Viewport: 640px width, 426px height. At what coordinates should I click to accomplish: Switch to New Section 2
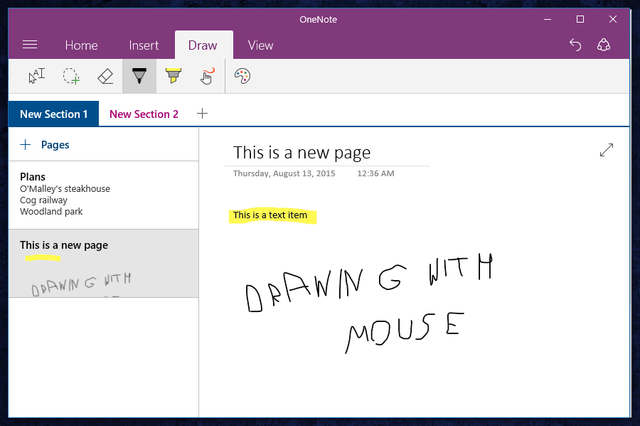point(144,114)
